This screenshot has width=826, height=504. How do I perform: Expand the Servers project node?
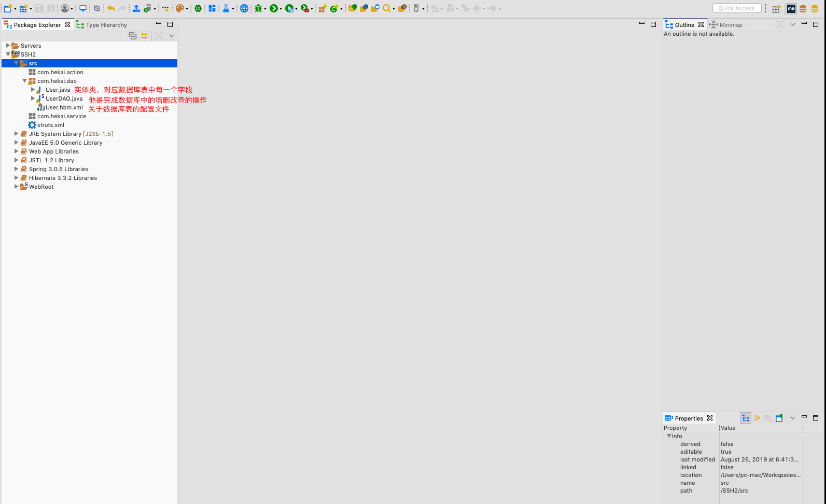click(x=8, y=46)
